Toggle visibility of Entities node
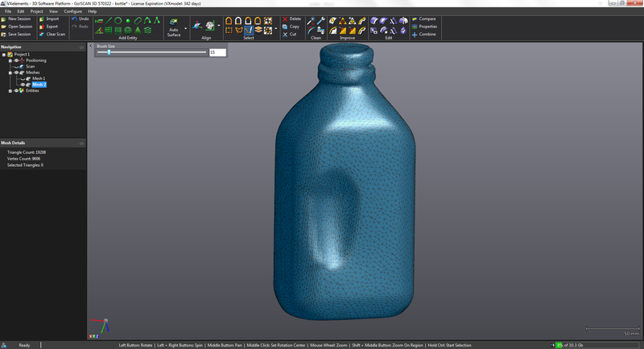Viewport: 644px width, 349px height. coord(17,90)
